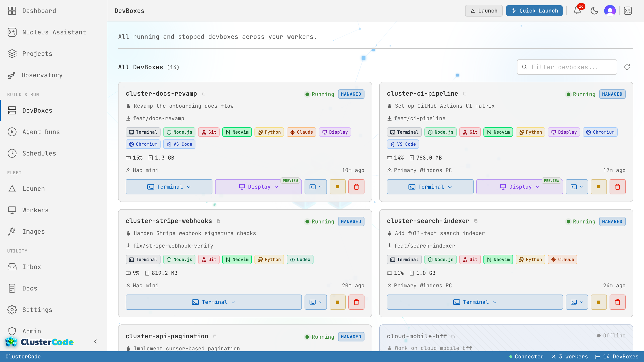Open user profile avatar
The height and width of the screenshot is (362, 644).
click(610, 11)
